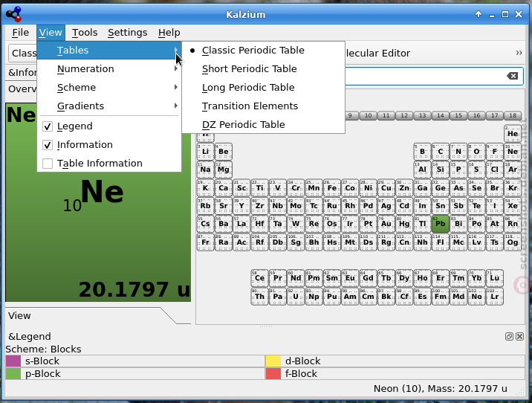This screenshot has width=532, height=403.
Task: Click the keep-above arrow in title bar
Action: tap(479, 14)
